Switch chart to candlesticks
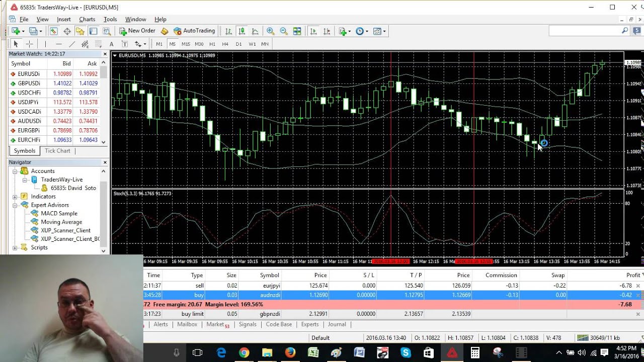Image resolution: width=644 pixels, height=362 pixels. 242,31
